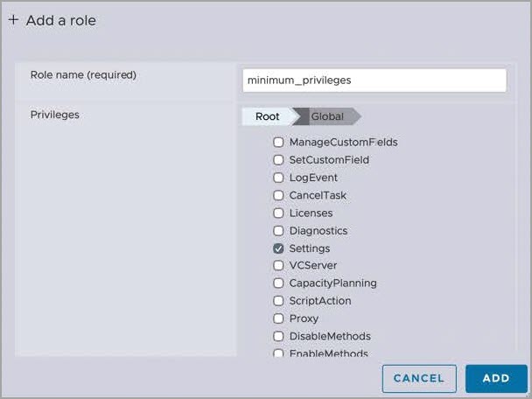Viewport: 532px width, 399px height.
Task: Select the Licenses privilege checkbox
Action: pyautogui.click(x=278, y=213)
